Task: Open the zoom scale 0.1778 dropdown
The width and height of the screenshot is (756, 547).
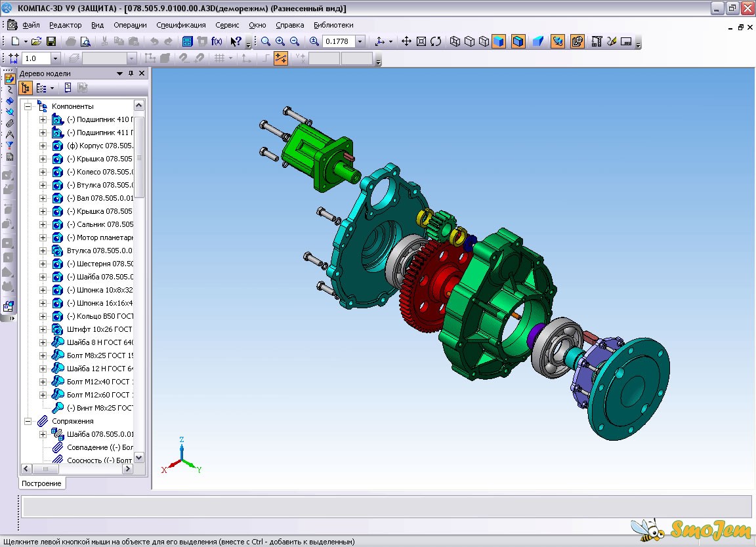Action: tap(360, 41)
